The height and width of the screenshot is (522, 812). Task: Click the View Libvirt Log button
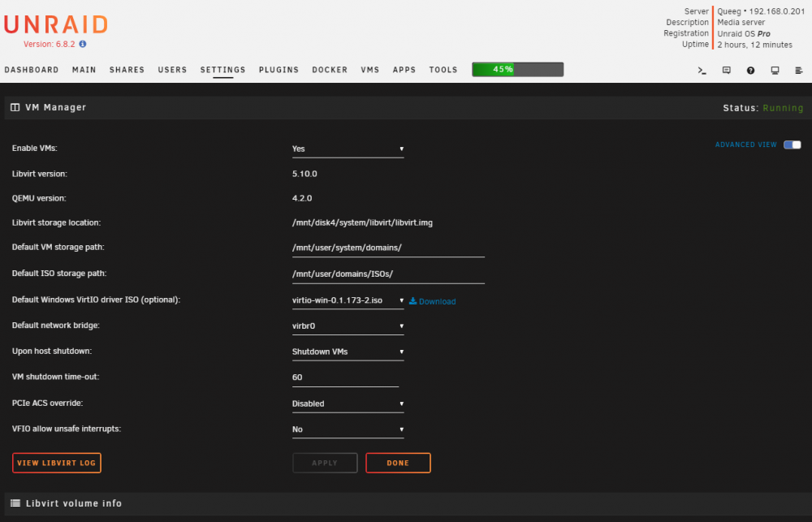[57, 463]
